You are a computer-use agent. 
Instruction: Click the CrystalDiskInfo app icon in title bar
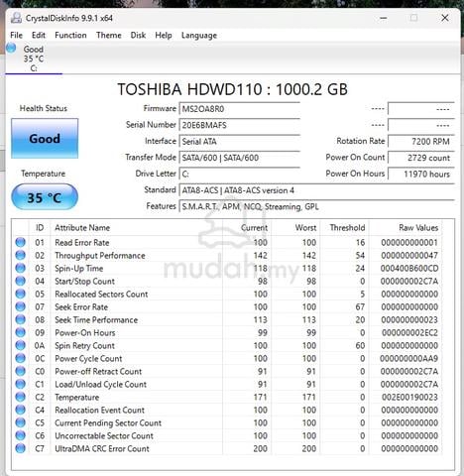click(x=16, y=18)
